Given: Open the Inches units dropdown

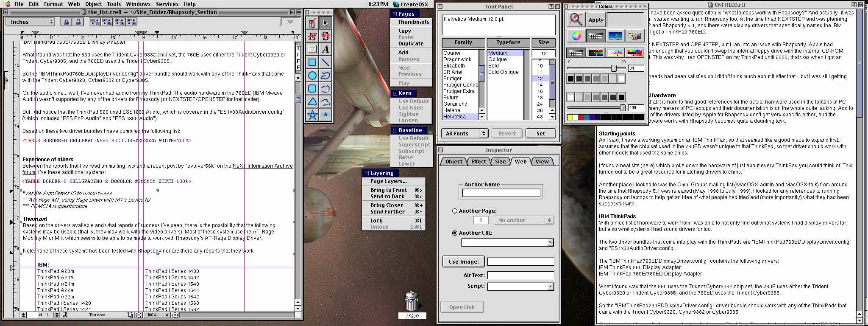Looking at the screenshot, I should tap(30, 22).
